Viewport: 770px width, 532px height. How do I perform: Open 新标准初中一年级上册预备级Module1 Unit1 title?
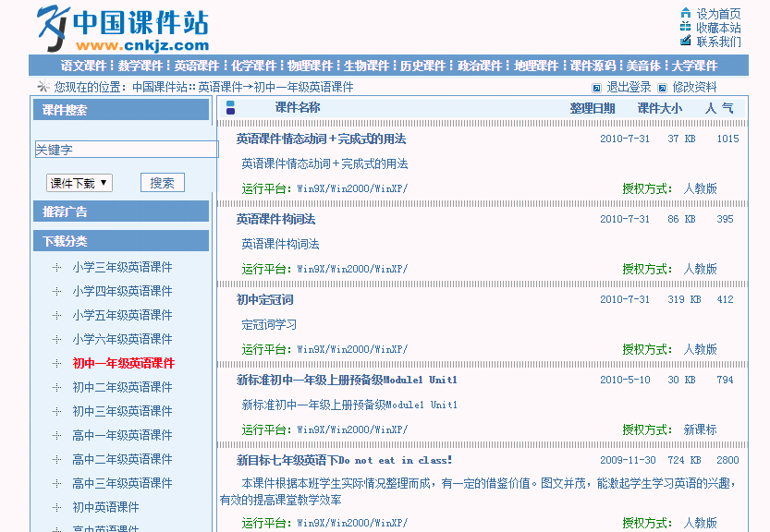tap(347, 380)
